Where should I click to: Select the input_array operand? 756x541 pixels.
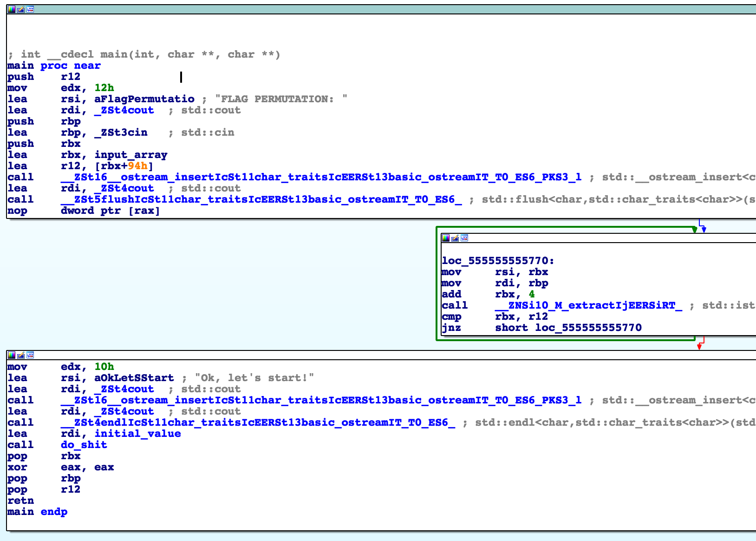point(130,155)
